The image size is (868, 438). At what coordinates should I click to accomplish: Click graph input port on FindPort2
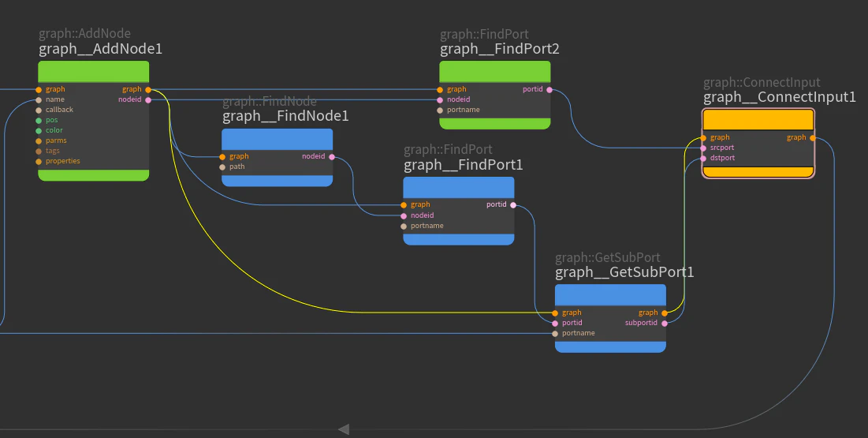pos(440,90)
